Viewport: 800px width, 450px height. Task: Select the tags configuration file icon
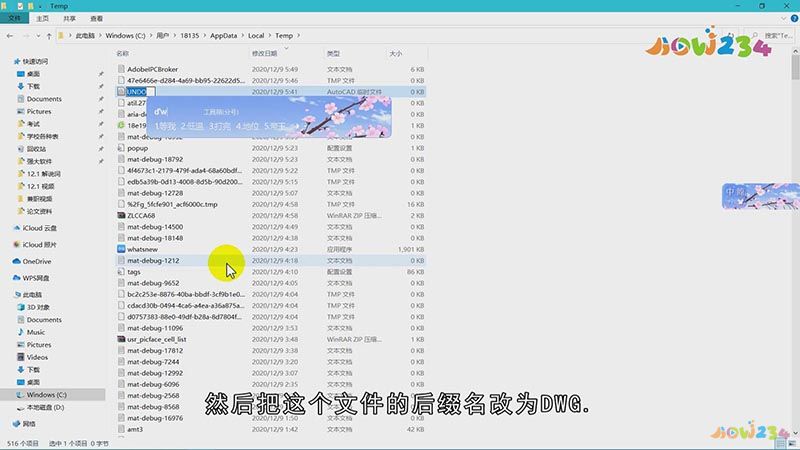coord(121,271)
